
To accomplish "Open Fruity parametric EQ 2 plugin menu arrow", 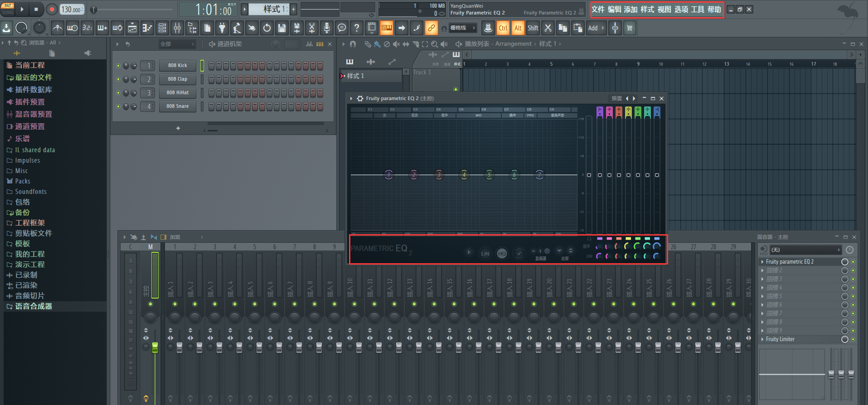I will coord(351,98).
